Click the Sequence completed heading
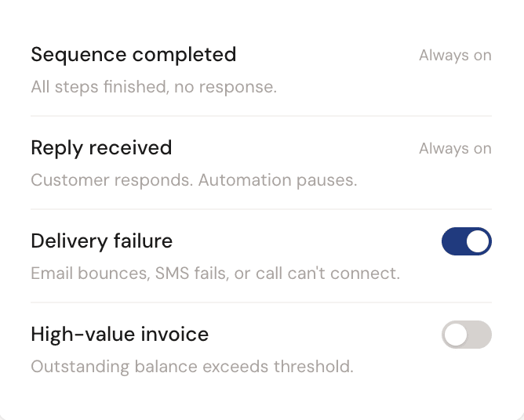This screenshot has height=420, width=524. (x=133, y=55)
